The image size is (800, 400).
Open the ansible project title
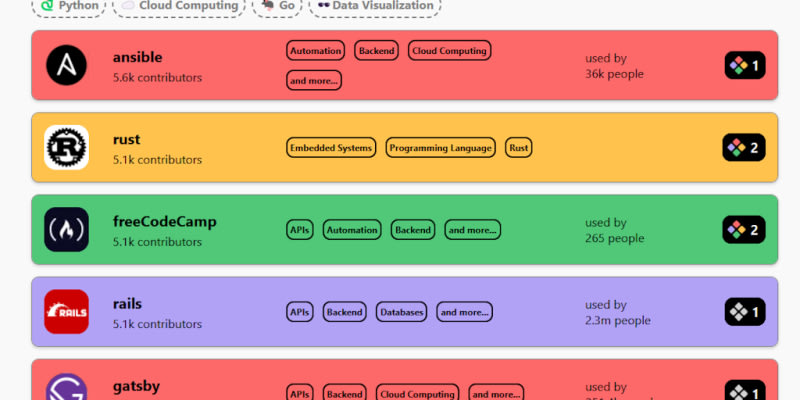137,57
